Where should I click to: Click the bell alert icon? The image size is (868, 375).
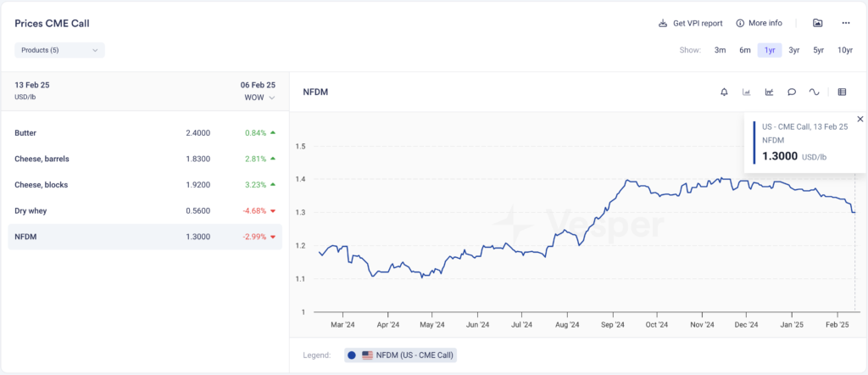click(724, 92)
